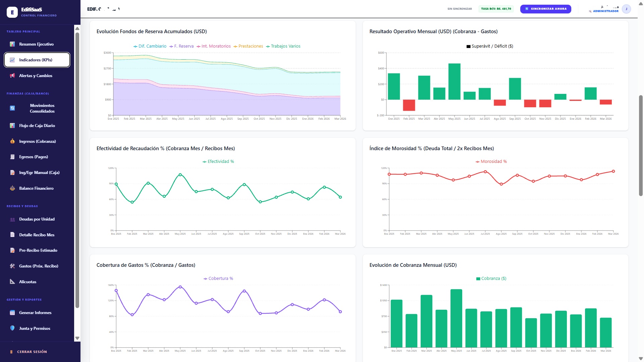Hide the F. Reserva legend series
644x362 pixels.
(181, 46)
